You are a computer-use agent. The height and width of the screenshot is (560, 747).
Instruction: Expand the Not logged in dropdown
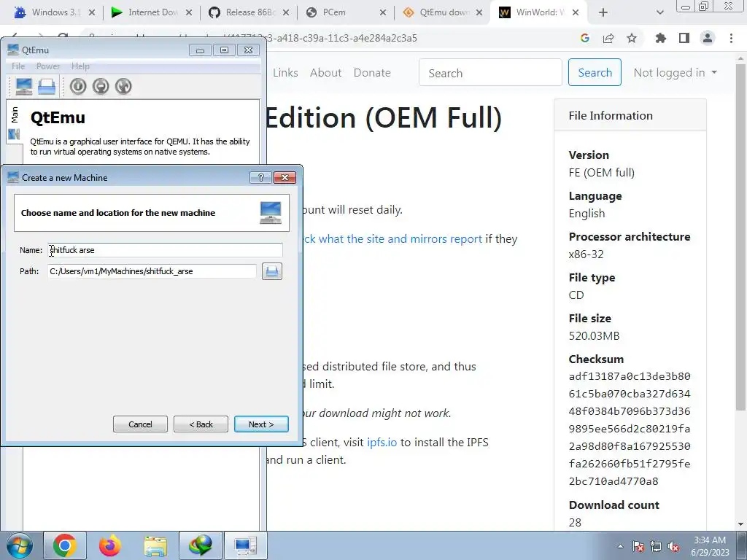click(676, 72)
